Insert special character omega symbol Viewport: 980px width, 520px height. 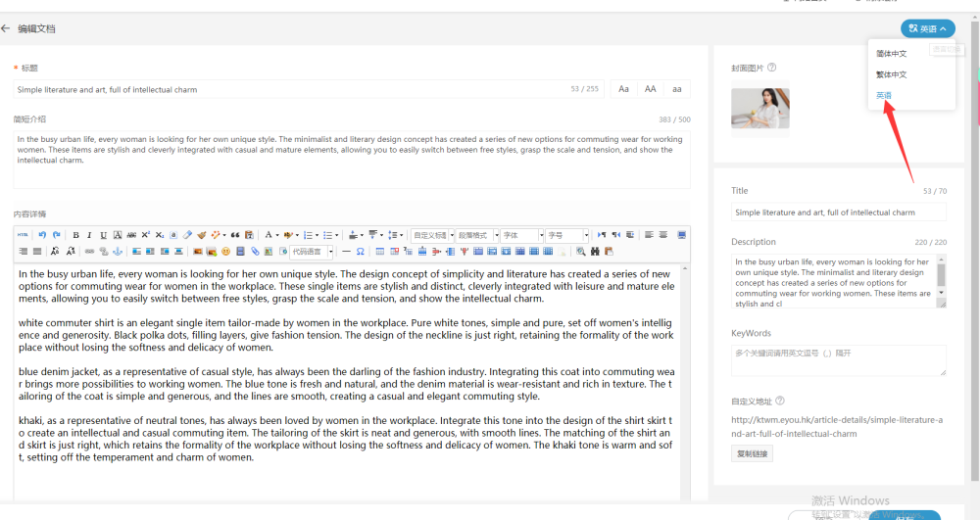pos(360,251)
